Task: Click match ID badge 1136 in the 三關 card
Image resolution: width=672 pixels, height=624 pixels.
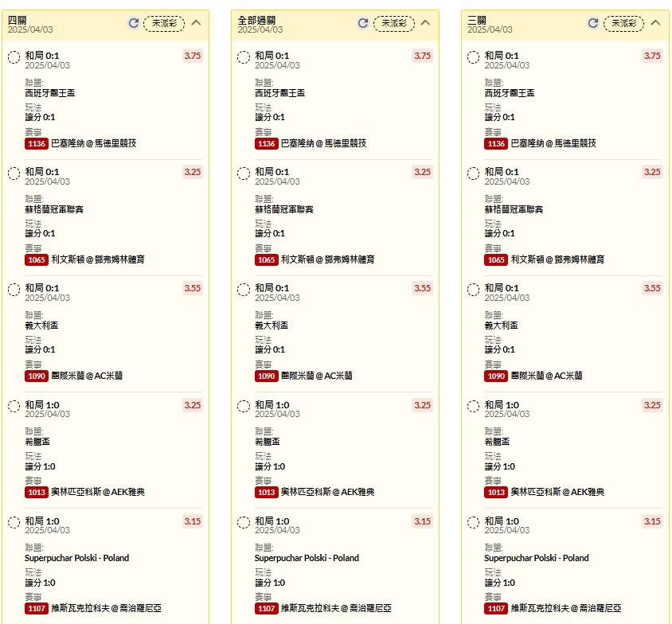Action: (496, 143)
